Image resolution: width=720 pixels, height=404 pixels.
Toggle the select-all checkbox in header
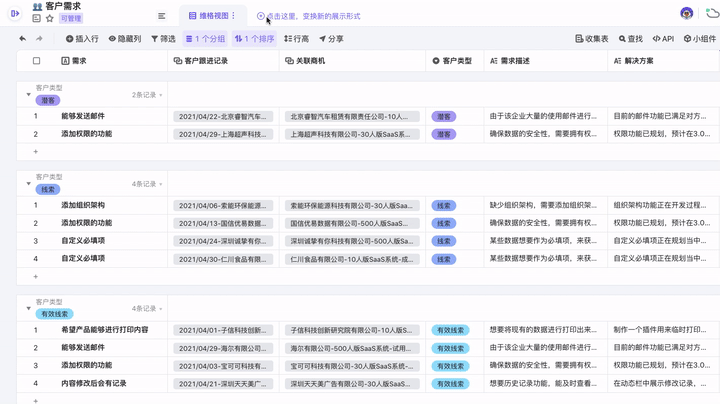[36, 61]
